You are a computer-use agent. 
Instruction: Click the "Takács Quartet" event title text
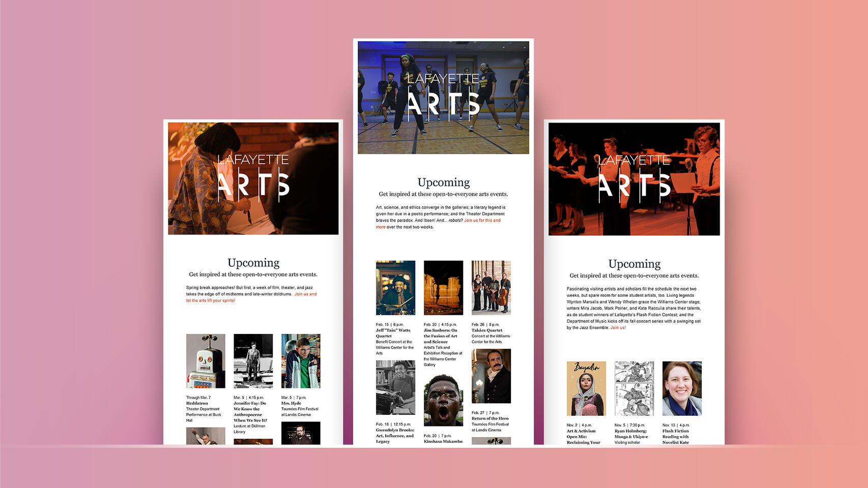tap(487, 330)
